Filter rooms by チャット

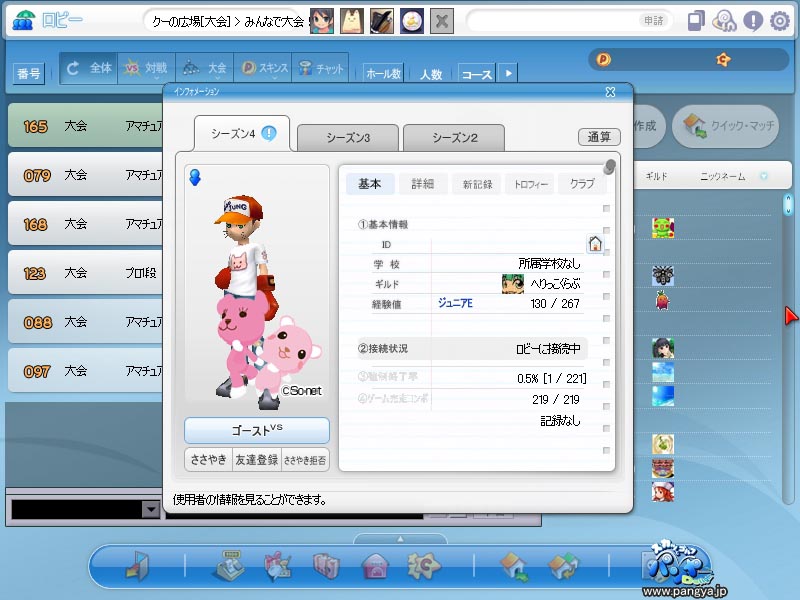[x=321, y=68]
